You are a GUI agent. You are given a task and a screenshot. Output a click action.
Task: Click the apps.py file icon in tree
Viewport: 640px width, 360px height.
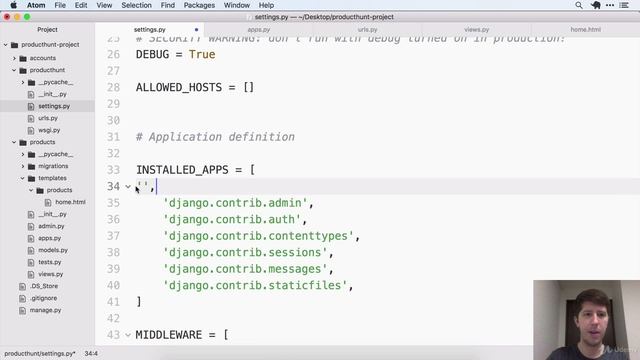(x=31, y=238)
